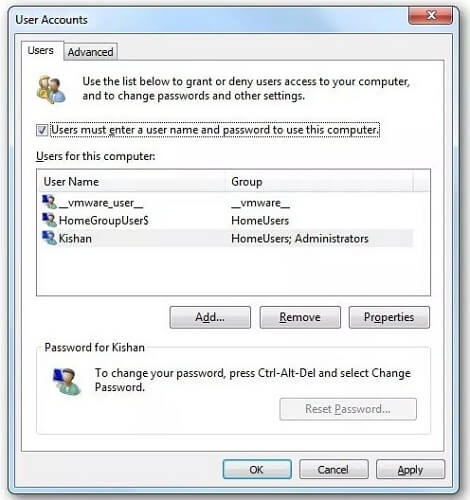This screenshot has height=500, width=470.
Task: Click the Kishan account icon
Action: (49, 238)
